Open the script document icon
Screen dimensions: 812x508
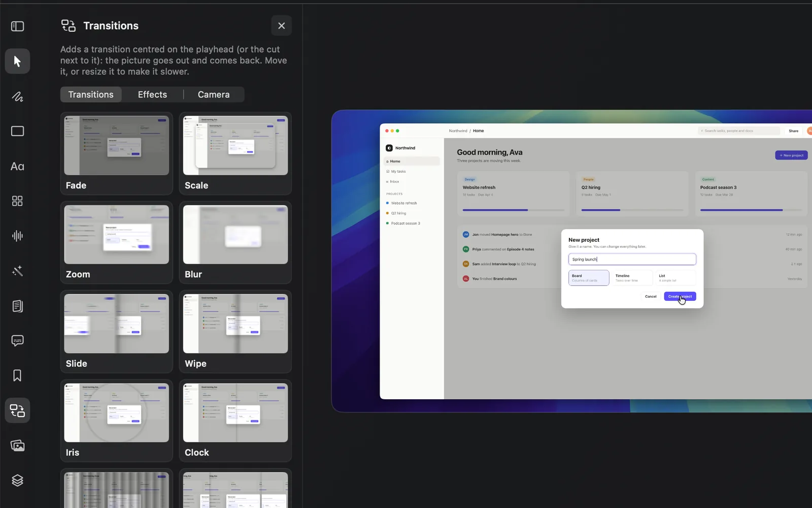click(17, 306)
